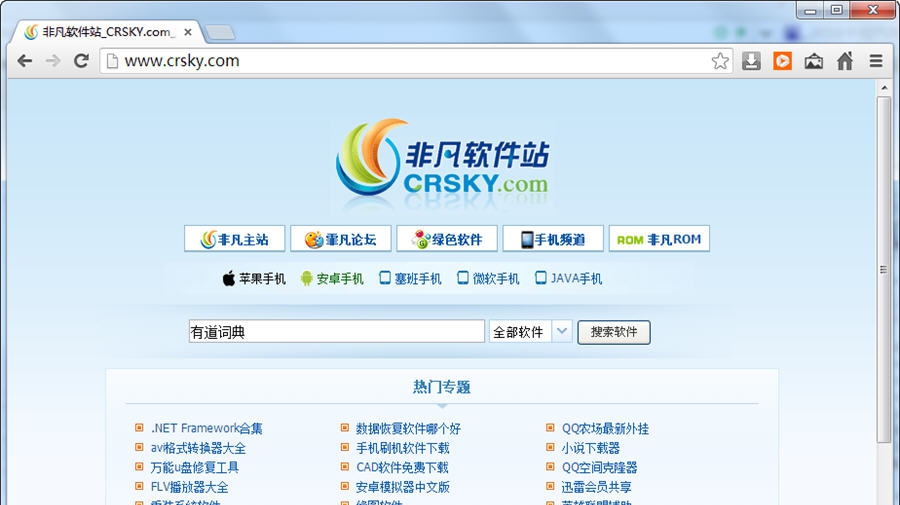
Task: Open the 迅雷会员共享 link
Action: pyautogui.click(x=596, y=487)
